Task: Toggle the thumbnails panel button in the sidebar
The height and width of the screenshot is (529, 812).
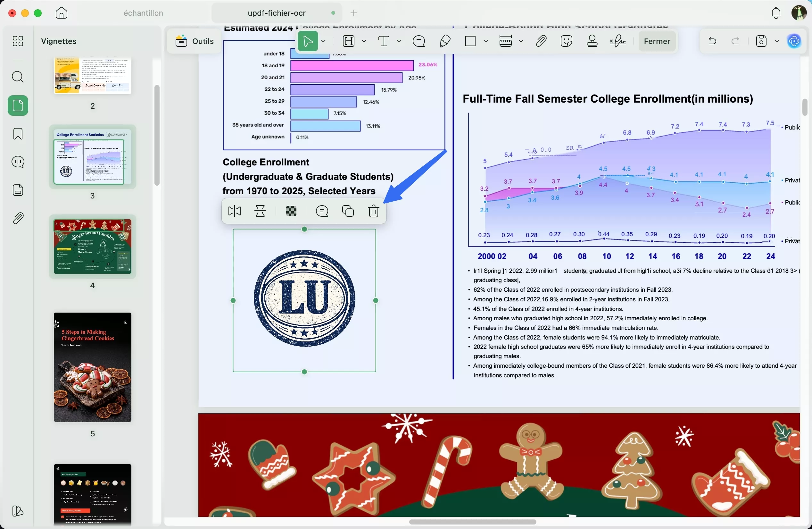Action: pyautogui.click(x=18, y=105)
